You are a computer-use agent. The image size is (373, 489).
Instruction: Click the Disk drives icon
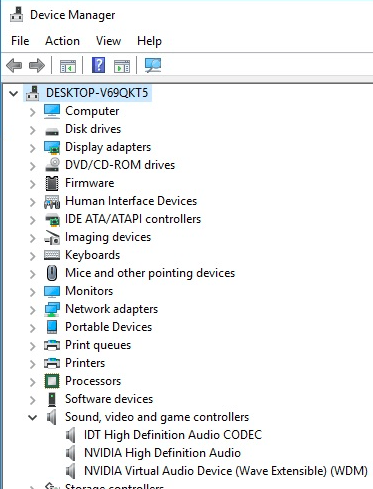click(x=52, y=131)
